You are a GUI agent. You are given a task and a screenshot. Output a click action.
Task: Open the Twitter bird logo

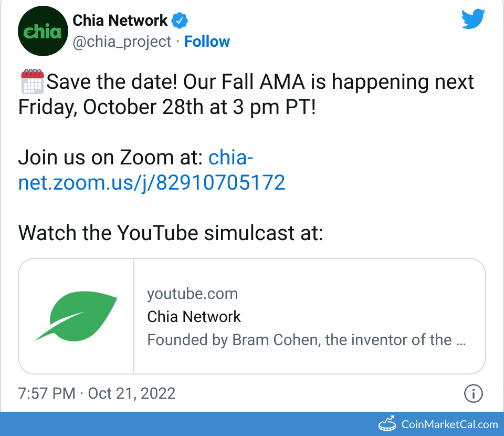tap(473, 19)
